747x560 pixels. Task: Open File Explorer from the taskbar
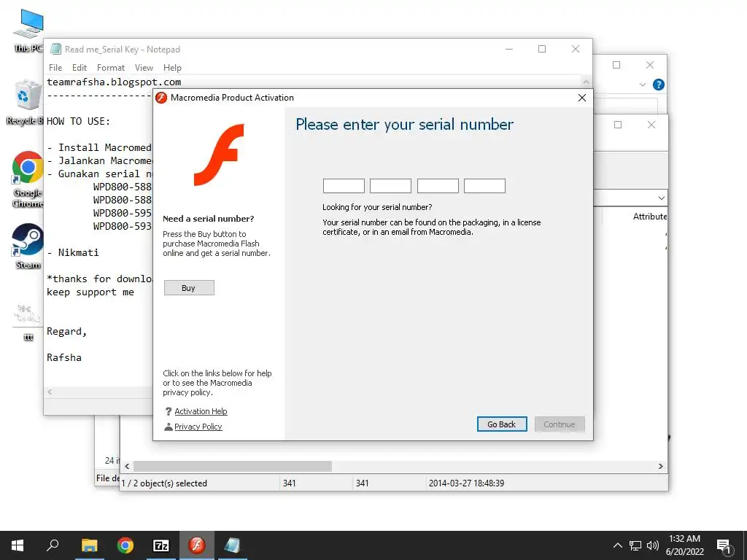pos(90,545)
